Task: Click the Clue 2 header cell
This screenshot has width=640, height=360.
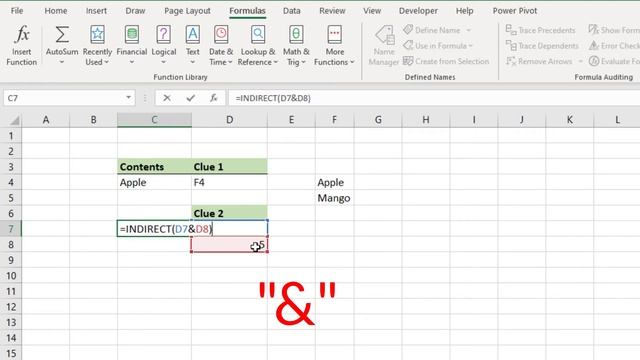Action: [229, 213]
